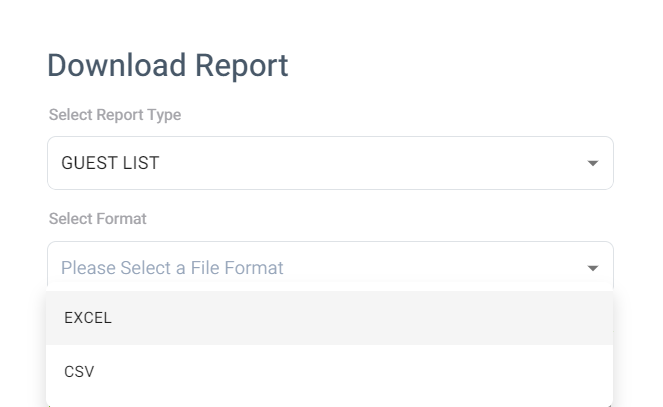Click the Select Format dropdown arrow
The image size is (663, 407).
(x=592, y=268)
